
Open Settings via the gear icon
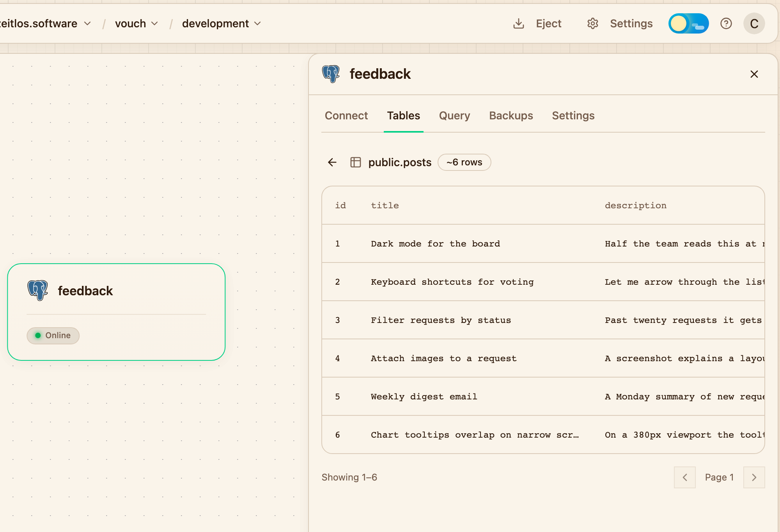click(592, 24)
